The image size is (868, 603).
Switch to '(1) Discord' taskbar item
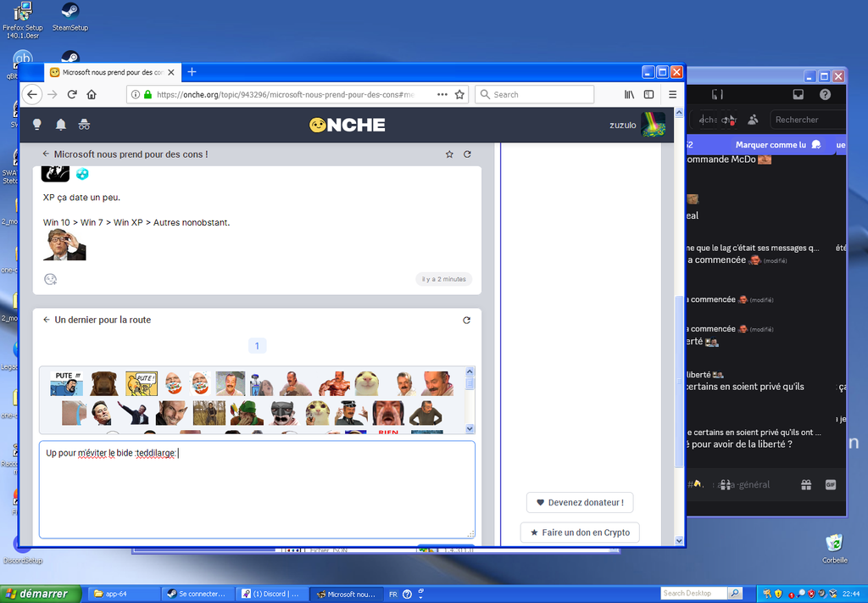pos(272,595)
